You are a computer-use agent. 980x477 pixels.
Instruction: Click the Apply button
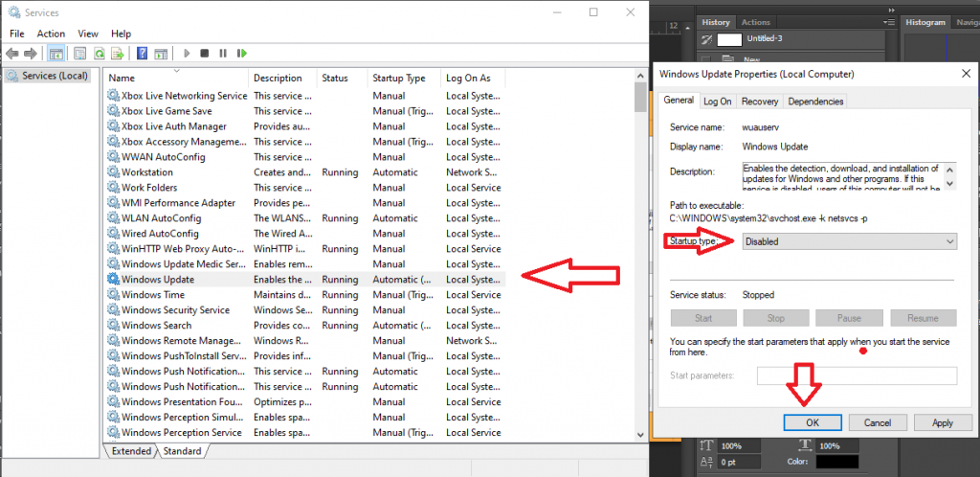coord(942,422)
